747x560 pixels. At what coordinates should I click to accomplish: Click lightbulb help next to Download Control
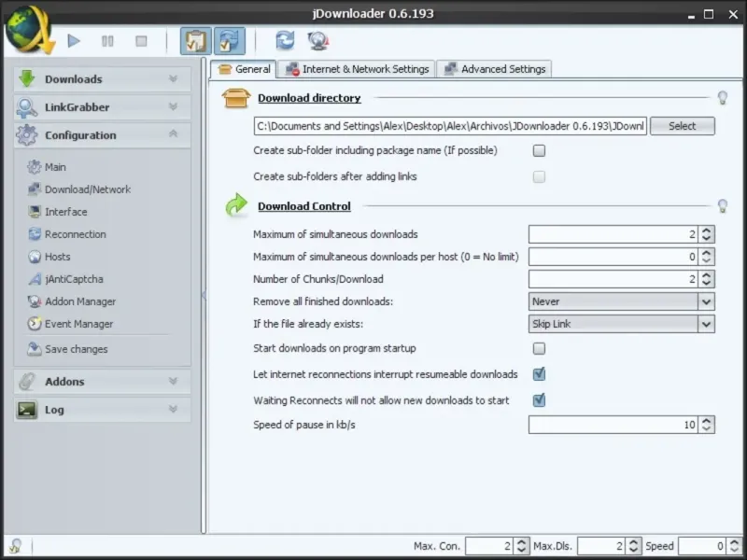point(723,206)
